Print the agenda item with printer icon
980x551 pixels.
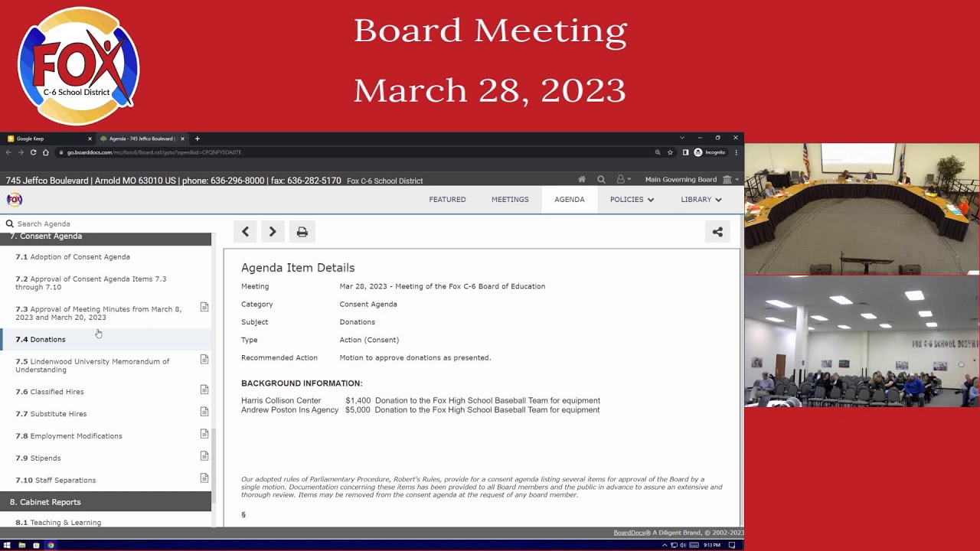[302, 232]
